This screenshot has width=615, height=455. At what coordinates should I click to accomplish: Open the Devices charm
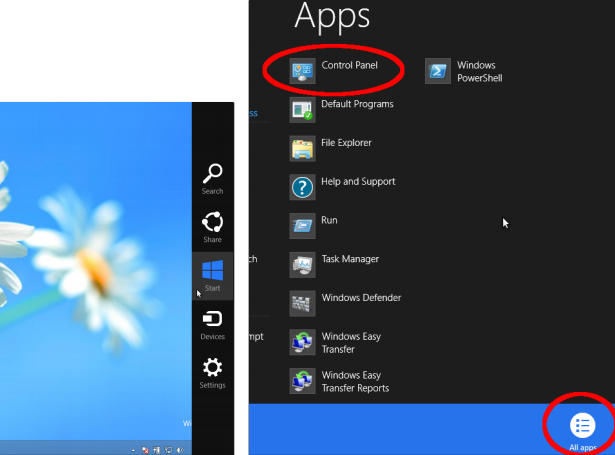(212, 325)
